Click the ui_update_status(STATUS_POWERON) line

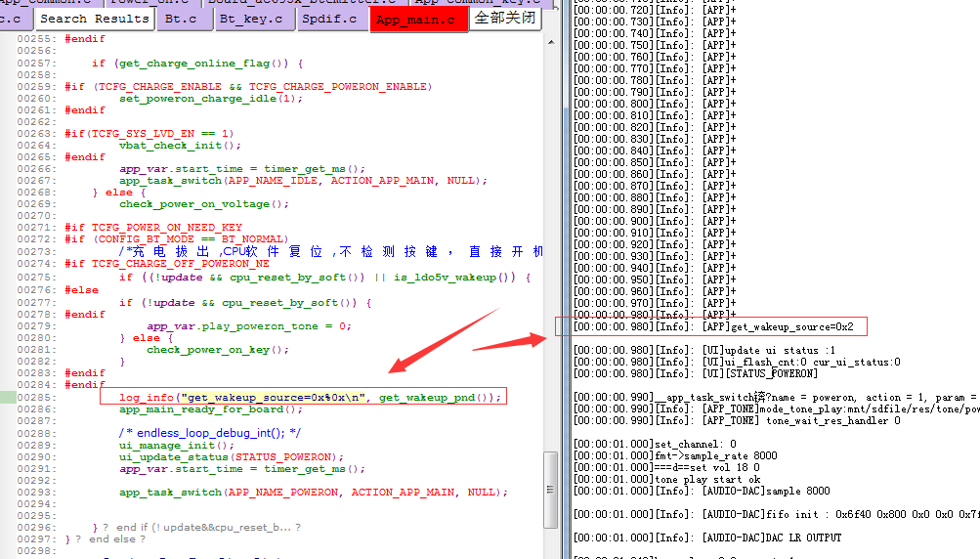pyautogui.click(x=232, y=457)
